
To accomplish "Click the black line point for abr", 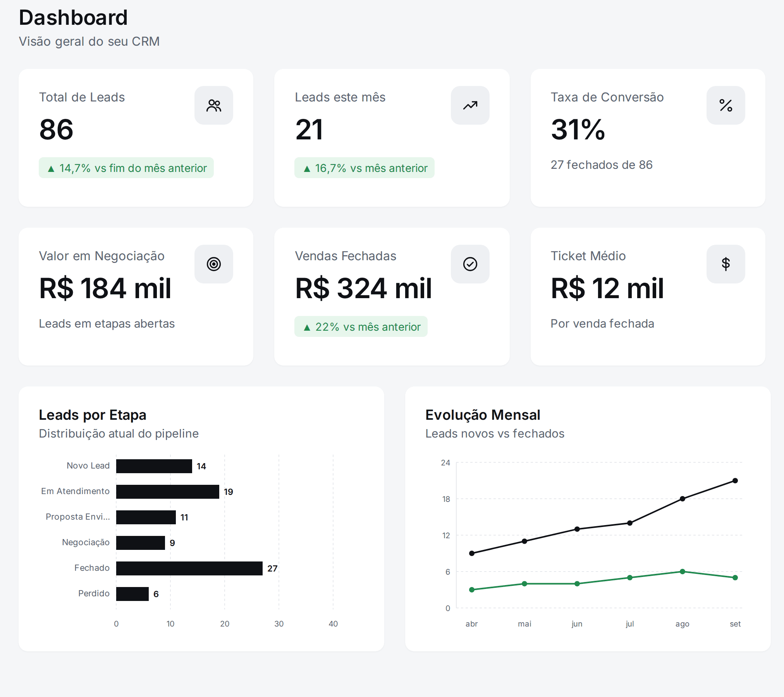I will [472, 553].
